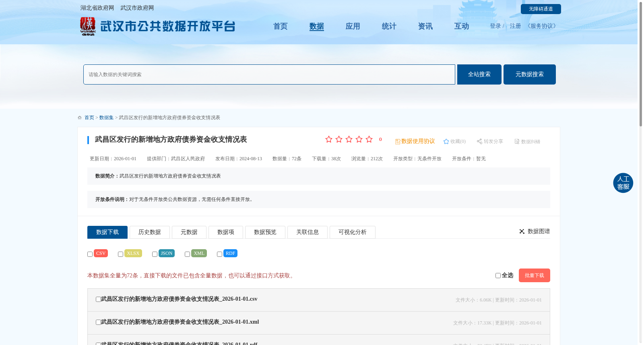The image size is (644, 345).
Task: Click the Wuhan platform logo
Action: [157, 27]
